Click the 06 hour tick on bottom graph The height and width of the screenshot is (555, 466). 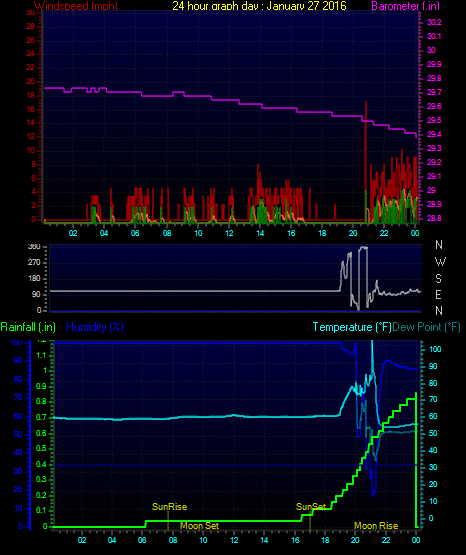[x=142, y=540]
